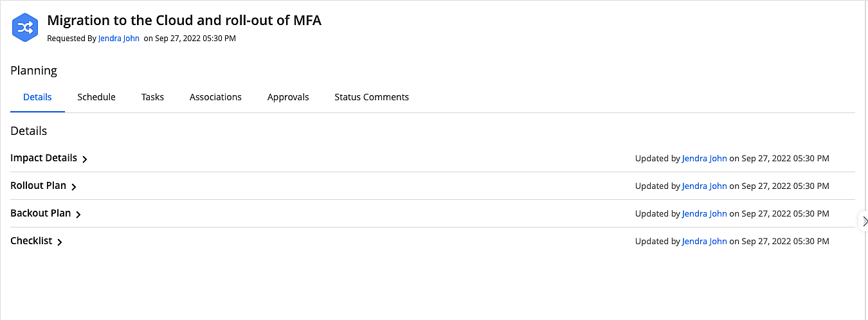Open the Approvals tab
The image size is (868, 320).
(288, 97)
